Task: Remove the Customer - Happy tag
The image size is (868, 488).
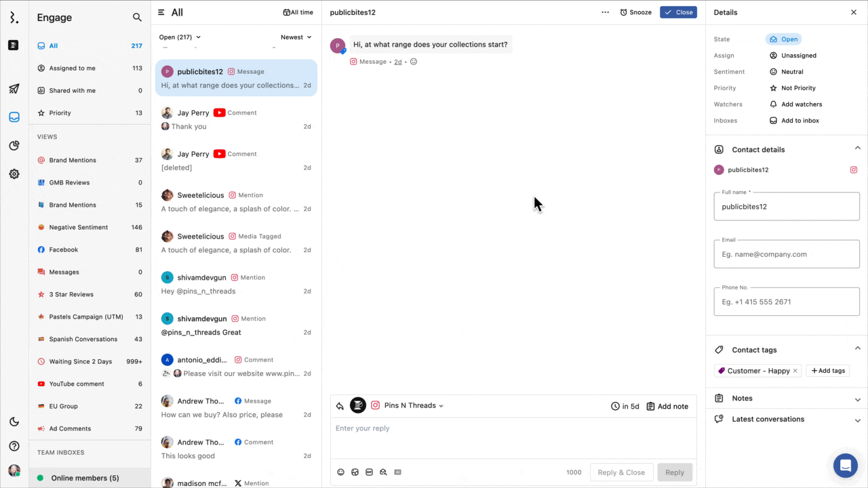Action: [795, 371]
